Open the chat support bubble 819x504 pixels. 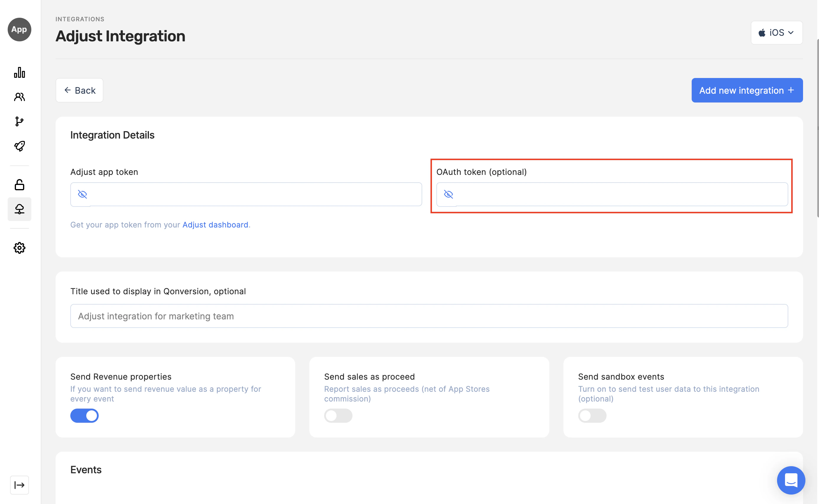tap(791, 480)
